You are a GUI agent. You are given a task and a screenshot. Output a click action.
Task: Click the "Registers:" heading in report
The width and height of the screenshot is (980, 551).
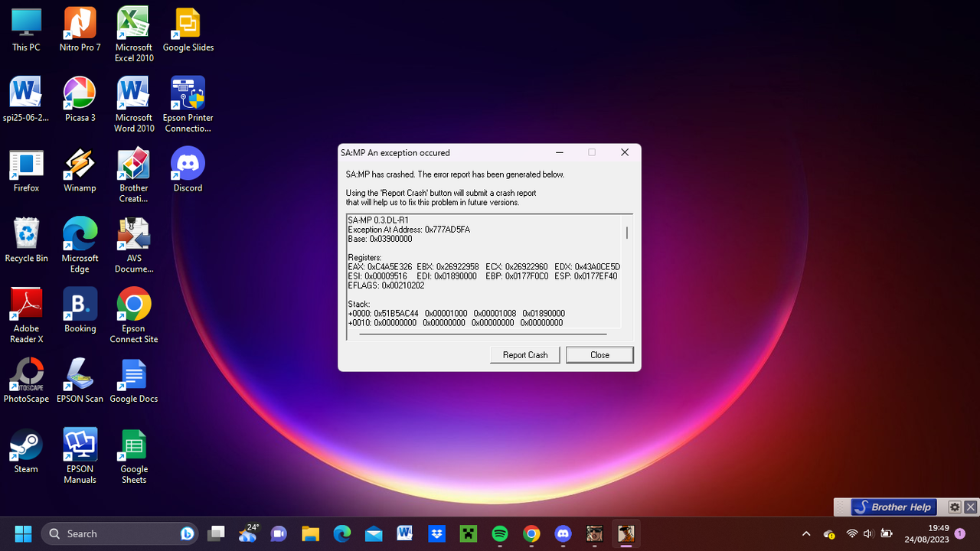pyautogui.click(x=365, y=257)
